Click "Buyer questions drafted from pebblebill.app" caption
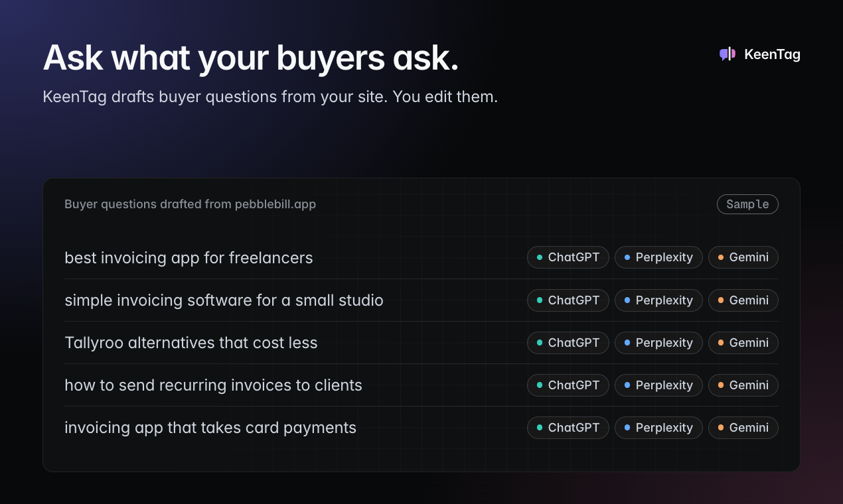The height and width of the screenshot is (504, 843). click(x=190, y=204)
